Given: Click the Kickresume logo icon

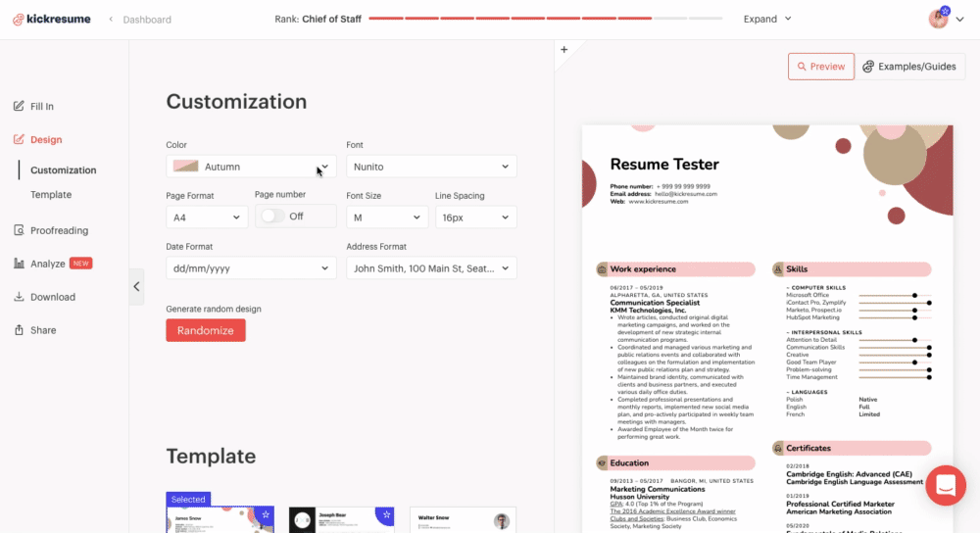Looking at the screenshot, I should pyautogui.click(x=18, y=19).
